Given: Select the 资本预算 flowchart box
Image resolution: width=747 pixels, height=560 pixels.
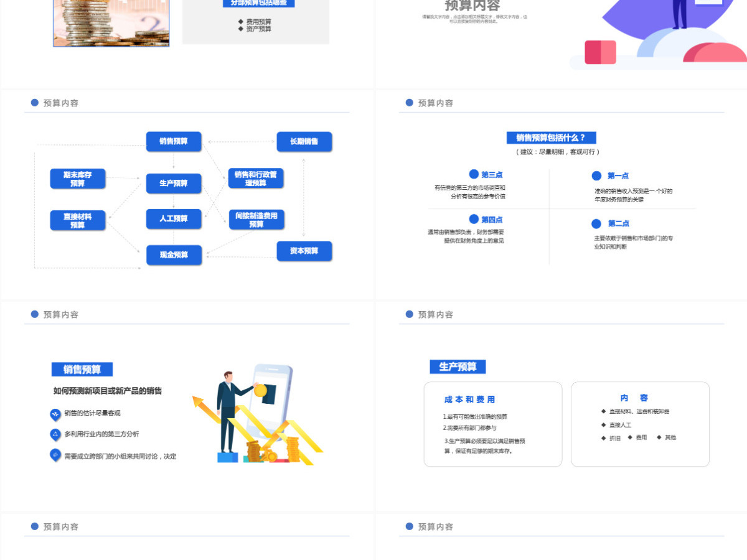Looking at the screenshot, I should pos(304,251).
